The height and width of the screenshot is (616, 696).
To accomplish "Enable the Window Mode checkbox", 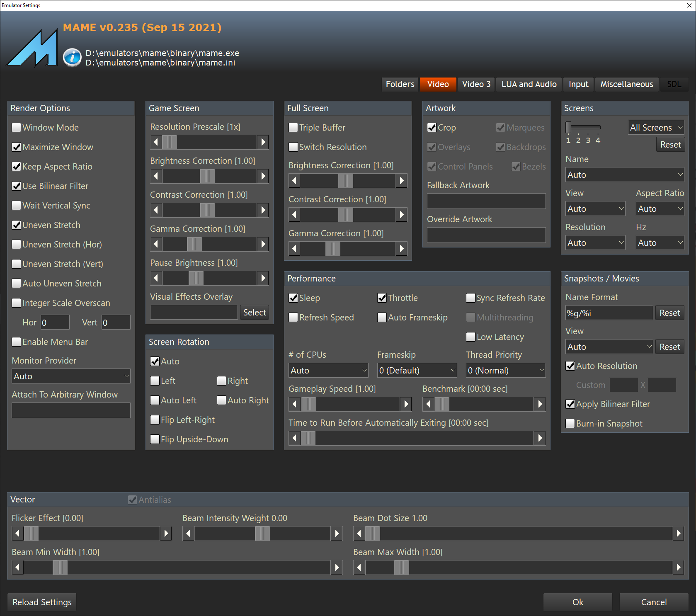I will point(17,128).
